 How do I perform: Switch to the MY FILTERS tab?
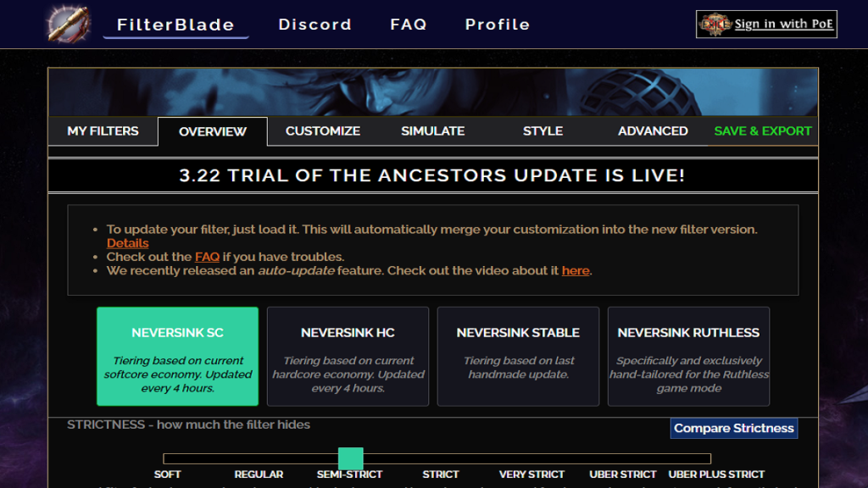pyautogui.click(x=103, y=131)
